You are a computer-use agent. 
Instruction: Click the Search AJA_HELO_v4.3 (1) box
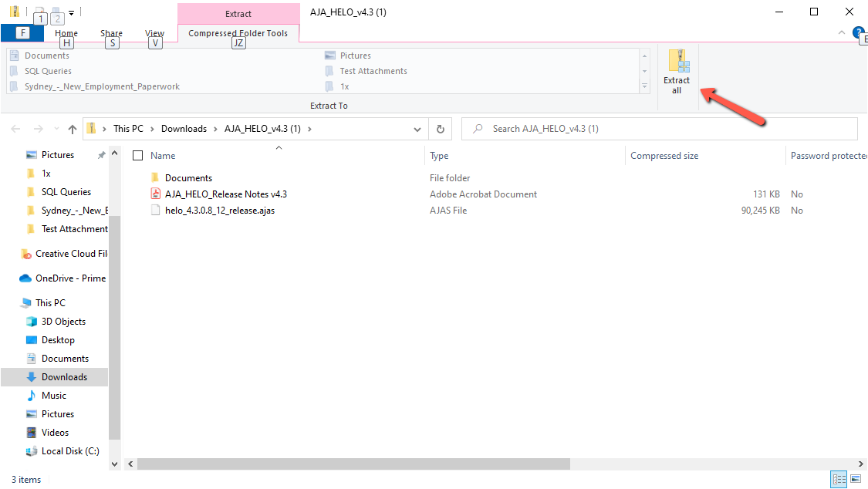click(x=660, y=129)
